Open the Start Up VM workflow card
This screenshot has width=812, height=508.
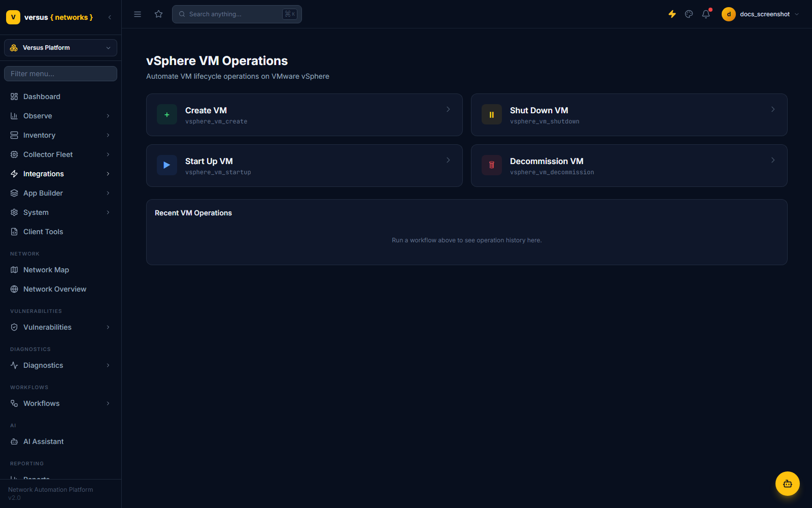coord(304,166)
